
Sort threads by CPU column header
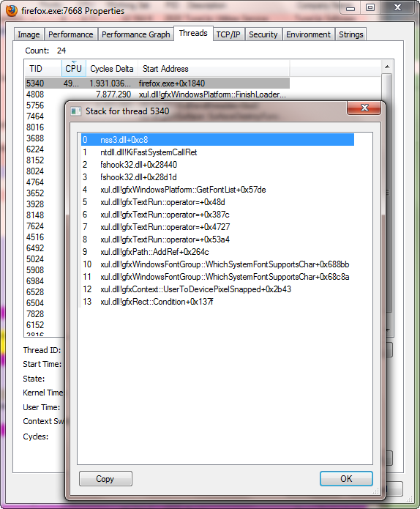74,69
